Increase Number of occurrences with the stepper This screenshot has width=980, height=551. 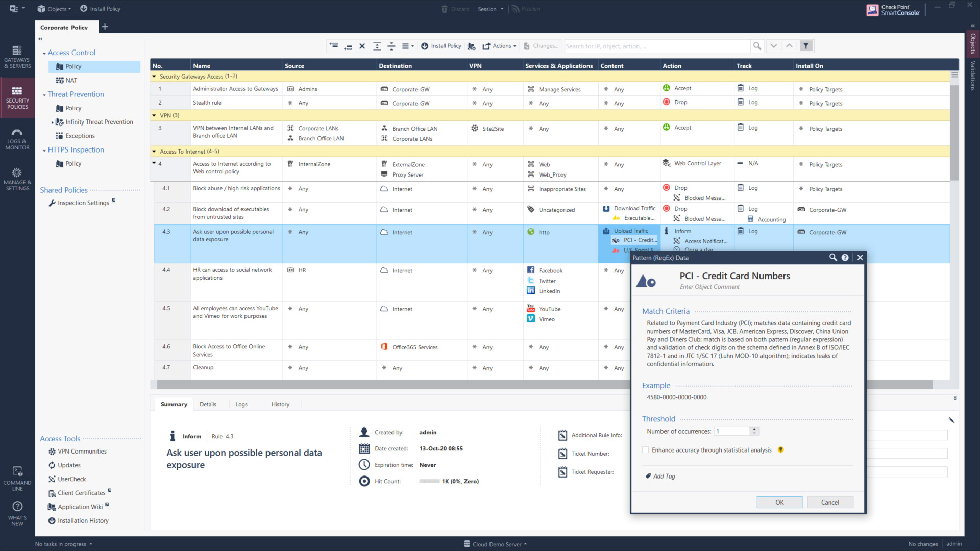point(755,429)
